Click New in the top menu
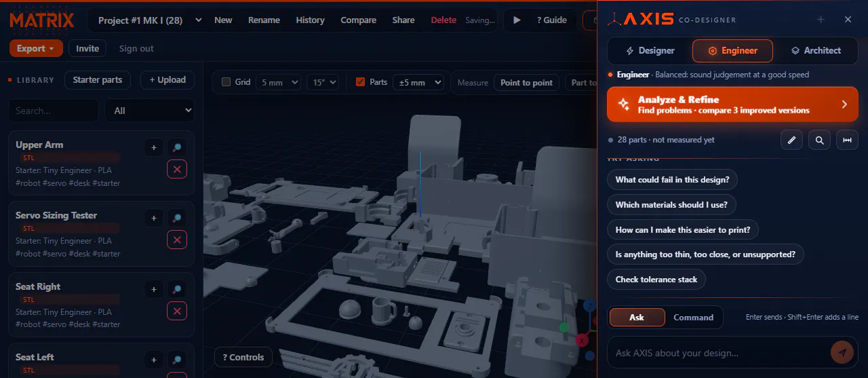Screen dimensions: 868x378 pos(223,20)
